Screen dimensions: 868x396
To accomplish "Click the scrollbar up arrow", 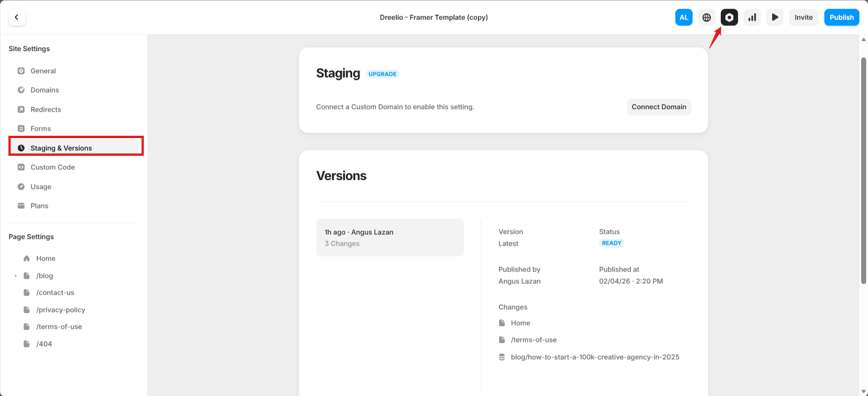I will [x=863, y=40].
